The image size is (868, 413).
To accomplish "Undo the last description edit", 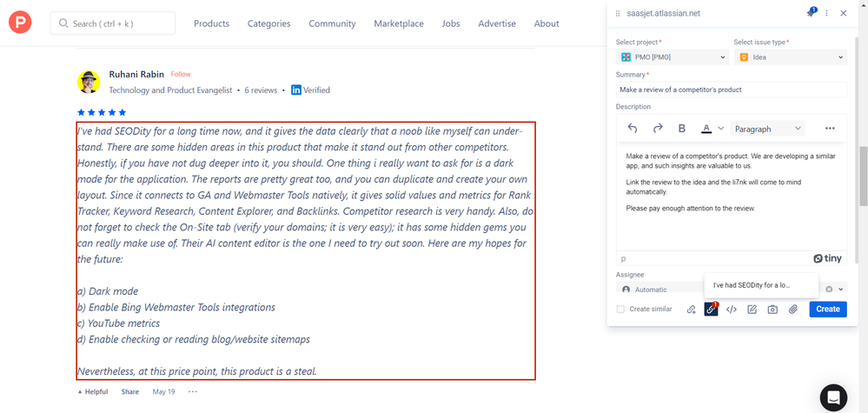I will coord(633,129).
